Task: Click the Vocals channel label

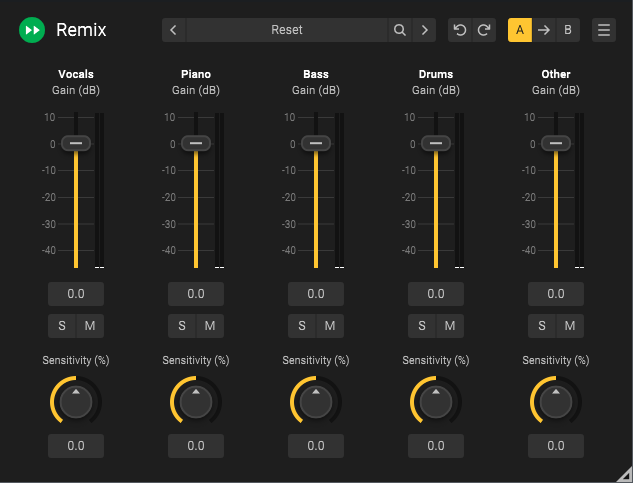Action: coord(76,74)
